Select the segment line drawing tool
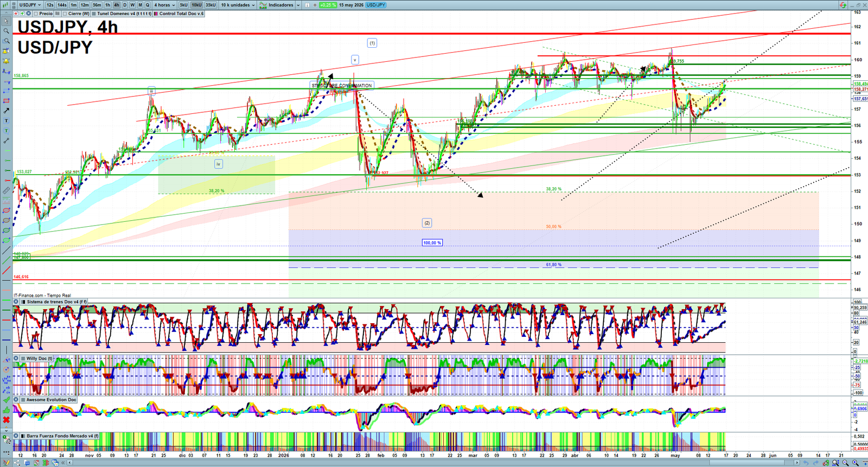This screenshot has width=868, height=467. 6,141
